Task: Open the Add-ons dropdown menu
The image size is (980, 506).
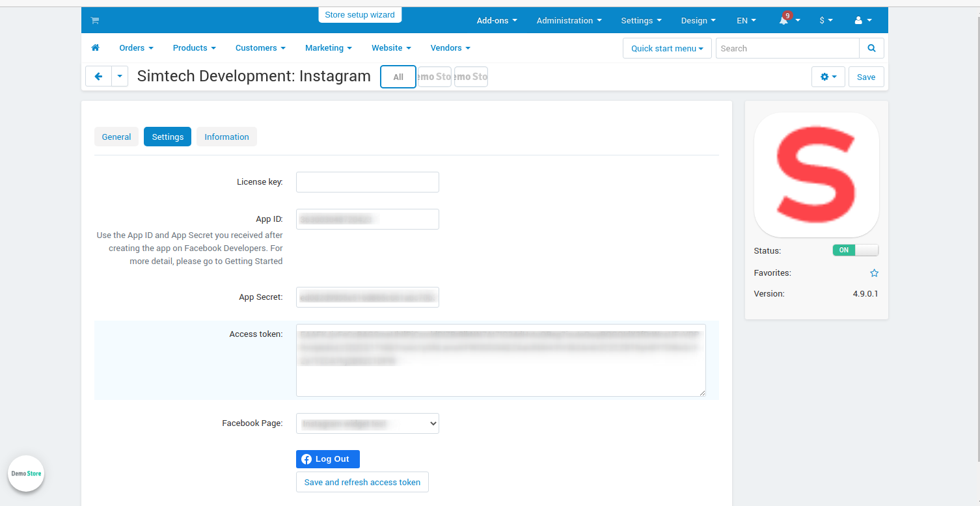Action: [x=497, y=20]
